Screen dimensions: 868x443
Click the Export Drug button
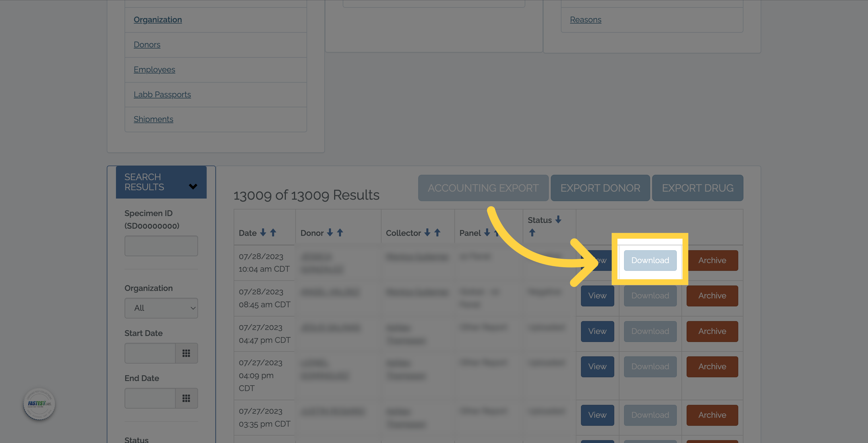[697, 188]
